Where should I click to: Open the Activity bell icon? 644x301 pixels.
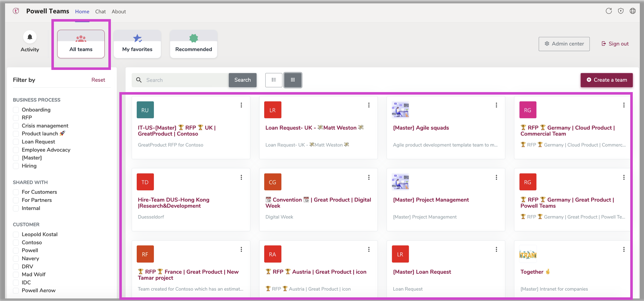(x=30, y=37)
